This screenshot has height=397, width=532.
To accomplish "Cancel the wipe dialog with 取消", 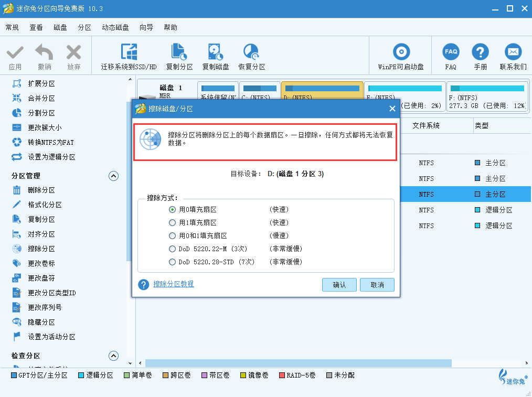I will click(377, 285).
